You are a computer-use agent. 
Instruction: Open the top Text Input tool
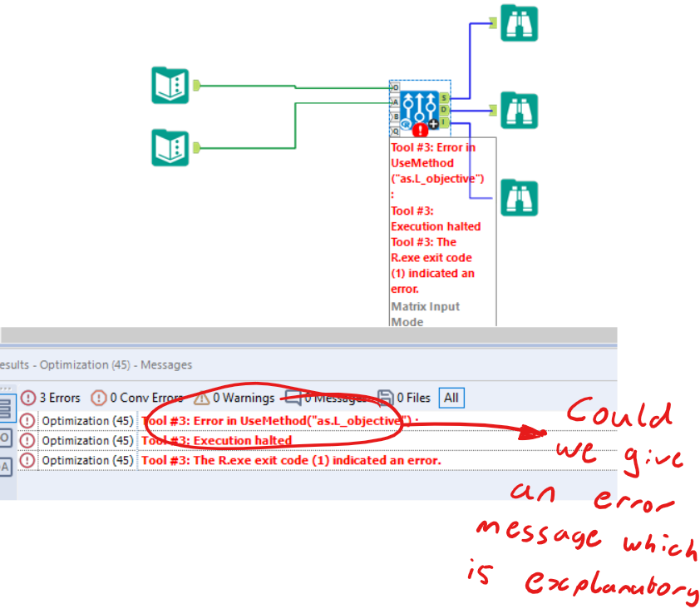170,86
